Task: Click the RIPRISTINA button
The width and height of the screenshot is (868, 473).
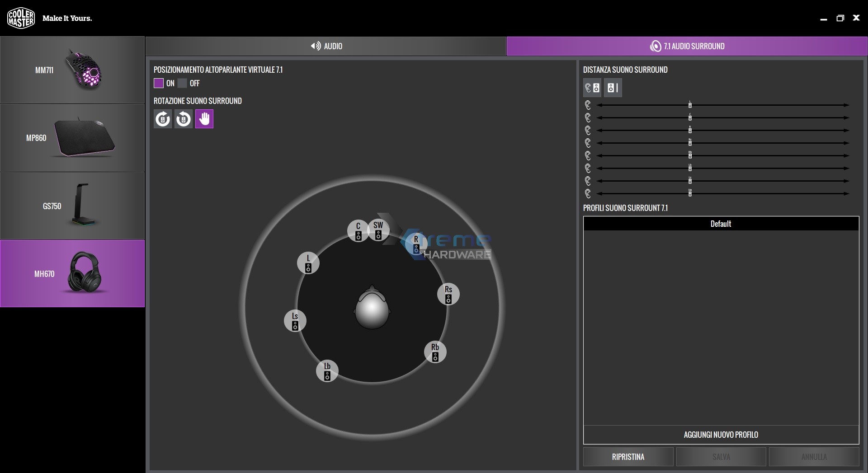Action: [628, 457]
